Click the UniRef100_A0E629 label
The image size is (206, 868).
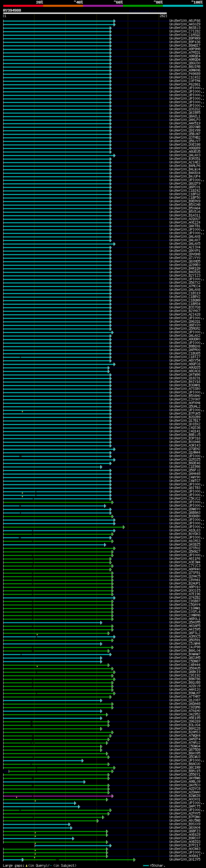click(185, 835)
